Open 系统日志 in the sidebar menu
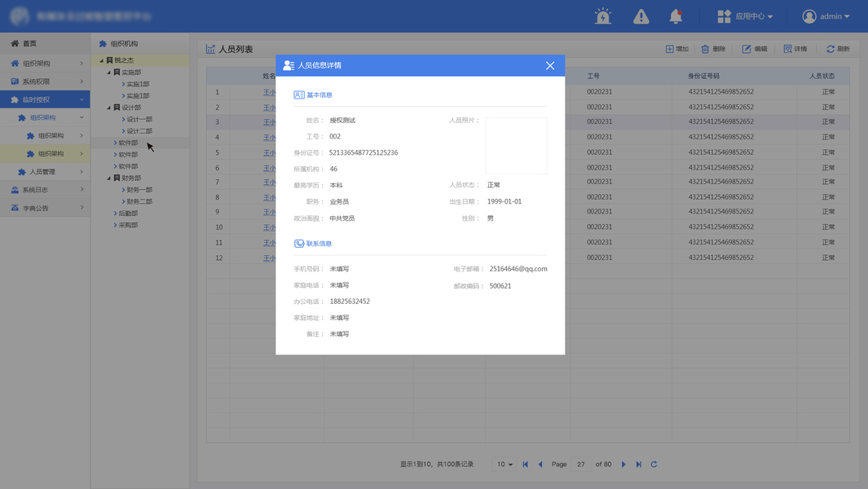This screenshot has width=868, height=489. pyautogui.click(x=45, y=190)
